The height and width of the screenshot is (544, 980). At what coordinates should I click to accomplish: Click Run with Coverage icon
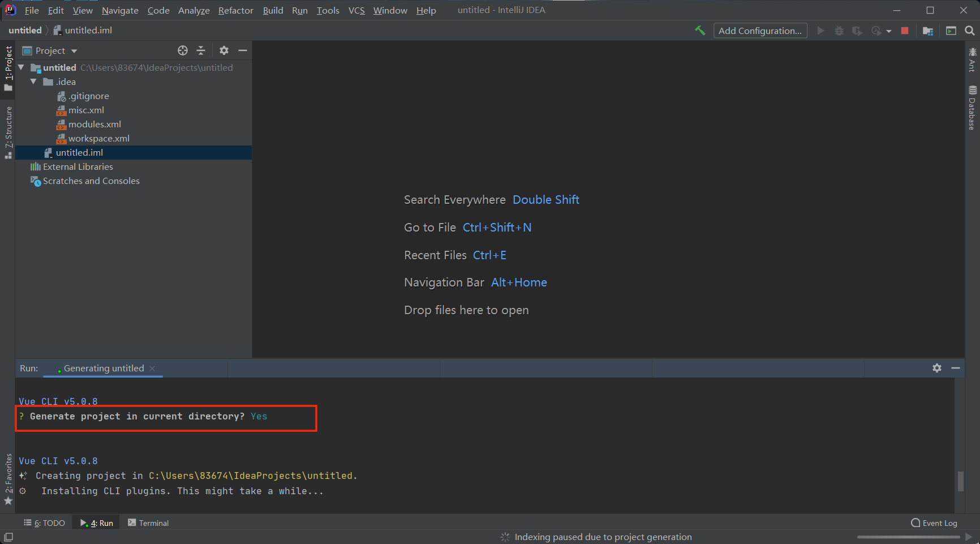pyautogui.click(x=857, y=31)
